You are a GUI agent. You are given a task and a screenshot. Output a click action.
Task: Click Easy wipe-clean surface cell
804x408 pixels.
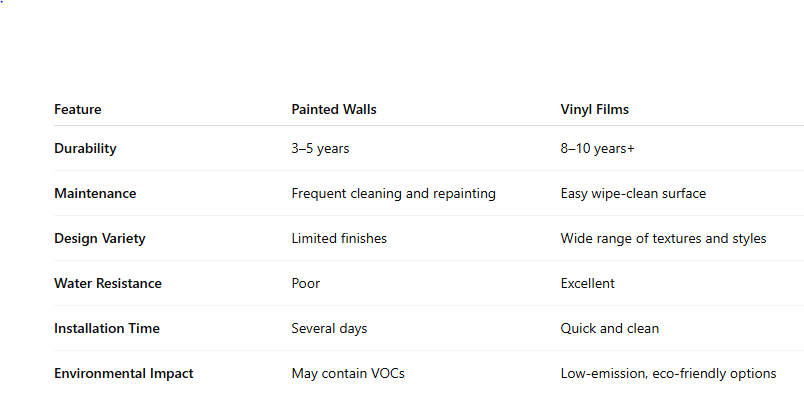(x=633, y=193)
